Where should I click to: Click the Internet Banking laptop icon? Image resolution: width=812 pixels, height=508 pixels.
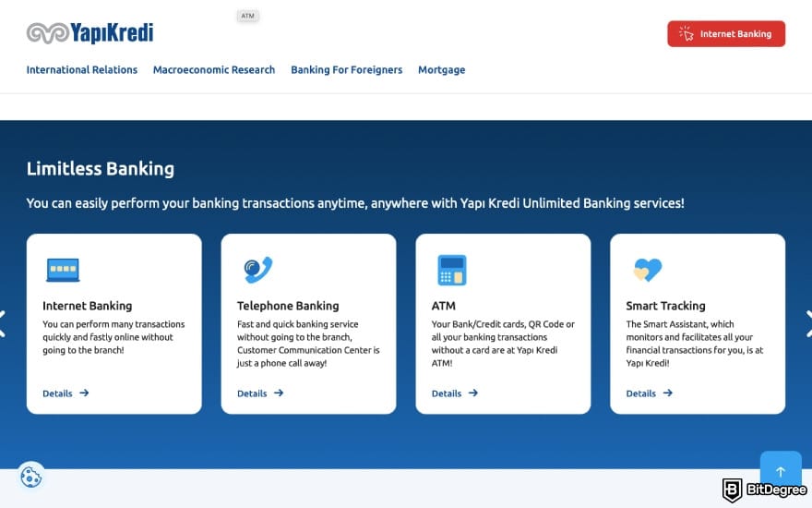click(x=63, y=270)
